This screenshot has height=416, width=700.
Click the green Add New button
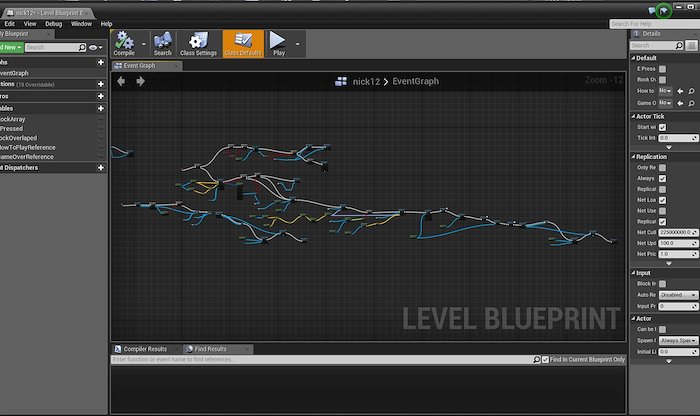click(11, 47)
